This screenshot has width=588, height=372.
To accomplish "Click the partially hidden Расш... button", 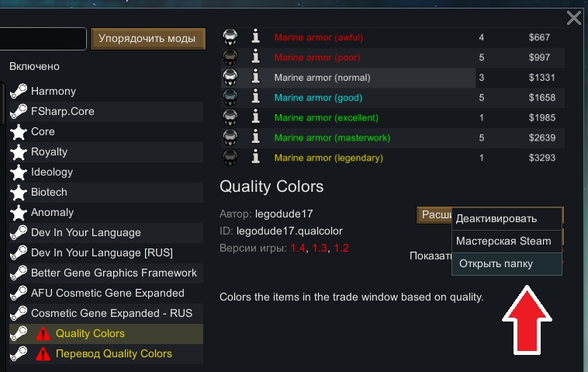I will pos(434,215).
